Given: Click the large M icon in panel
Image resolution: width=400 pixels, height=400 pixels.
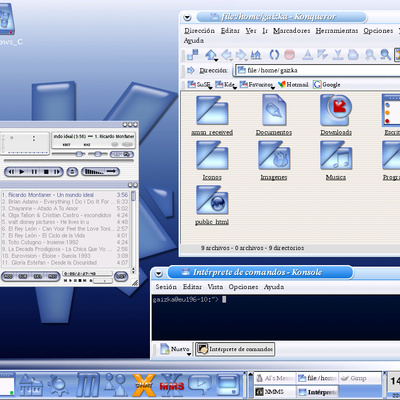Looking at the screenshot, I should [x=88, y=385].
